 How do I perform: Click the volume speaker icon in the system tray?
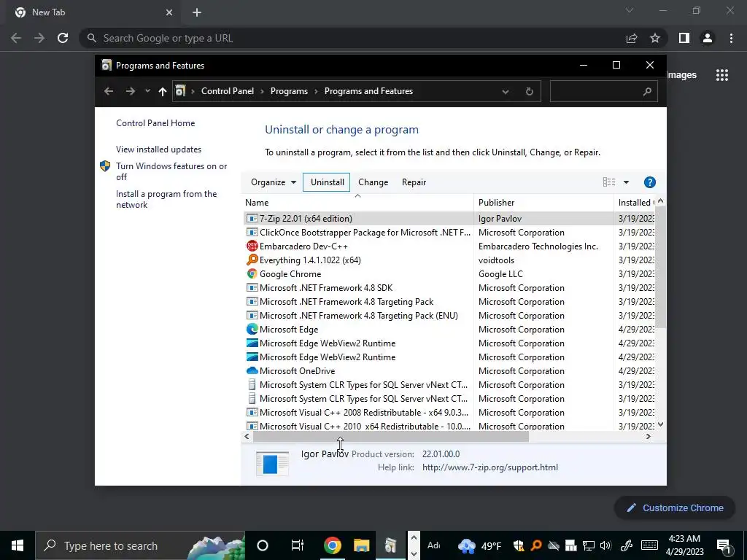coord(605,545)
